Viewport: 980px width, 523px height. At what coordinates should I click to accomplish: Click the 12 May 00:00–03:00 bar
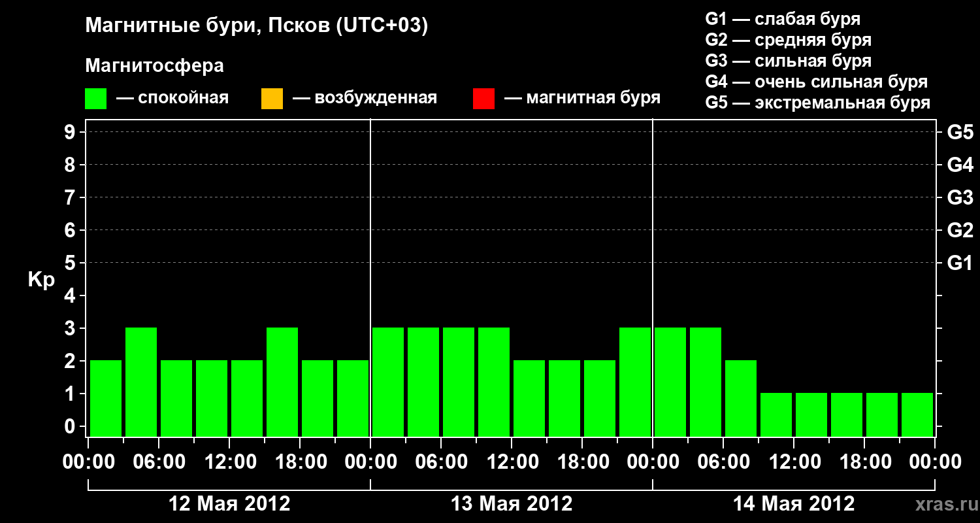click(x=106, y=398)
